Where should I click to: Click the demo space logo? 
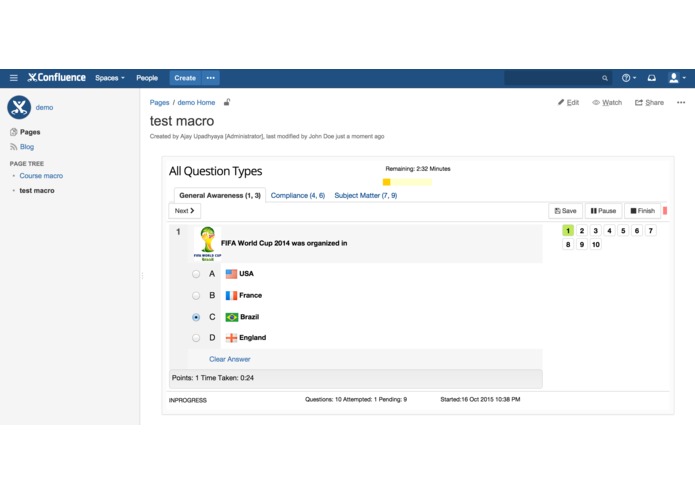[19, 107]
